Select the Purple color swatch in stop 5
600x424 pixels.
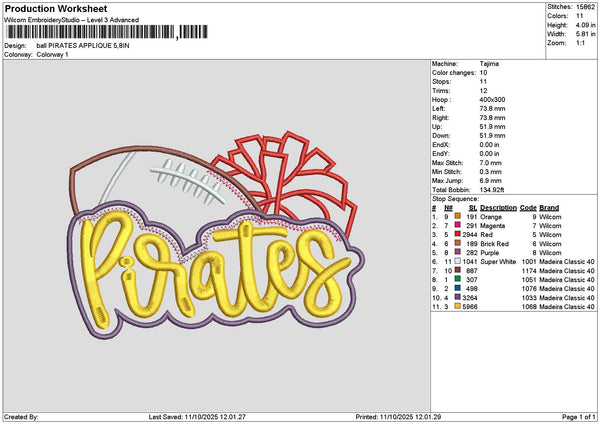(457, 252)
